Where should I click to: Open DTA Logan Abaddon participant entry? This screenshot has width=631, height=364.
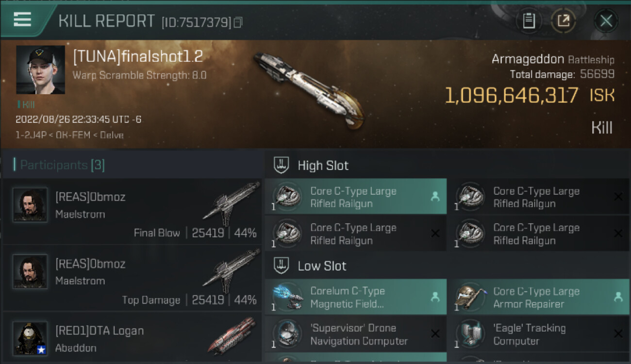pyautogui.click(x=132, y=338)
